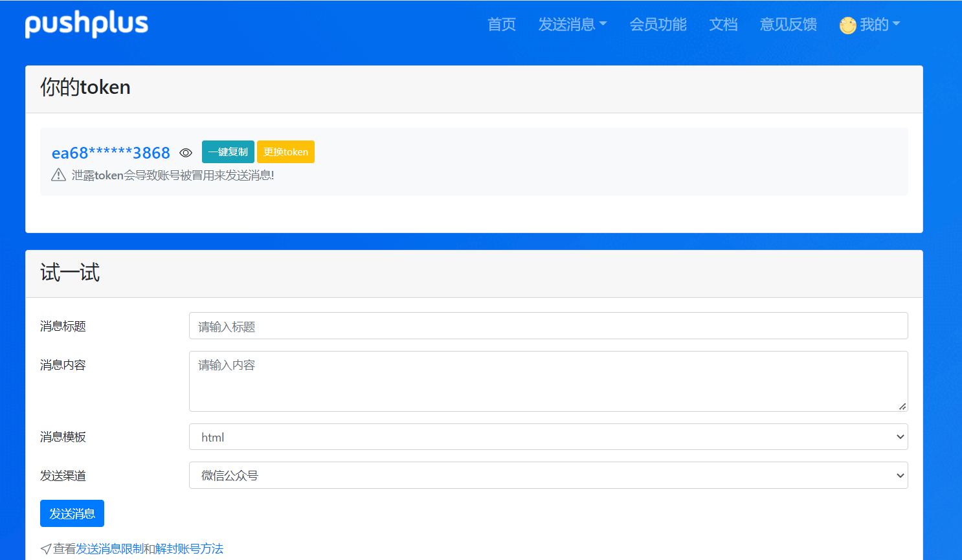Click the 试一试 section heading
The height and width of the screenshot is (560, 962).
pyautogui.click(x=70, y=273)
